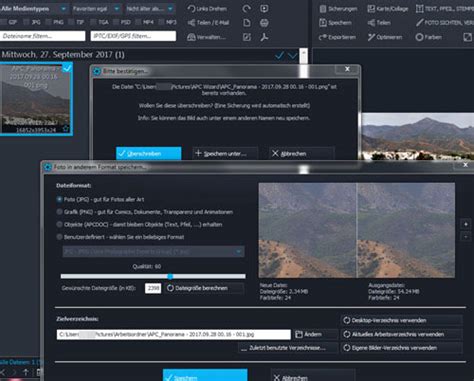Click the Zielverzeichnis path text field
This screenshot has height=381, width=474.
coord(174,334)
